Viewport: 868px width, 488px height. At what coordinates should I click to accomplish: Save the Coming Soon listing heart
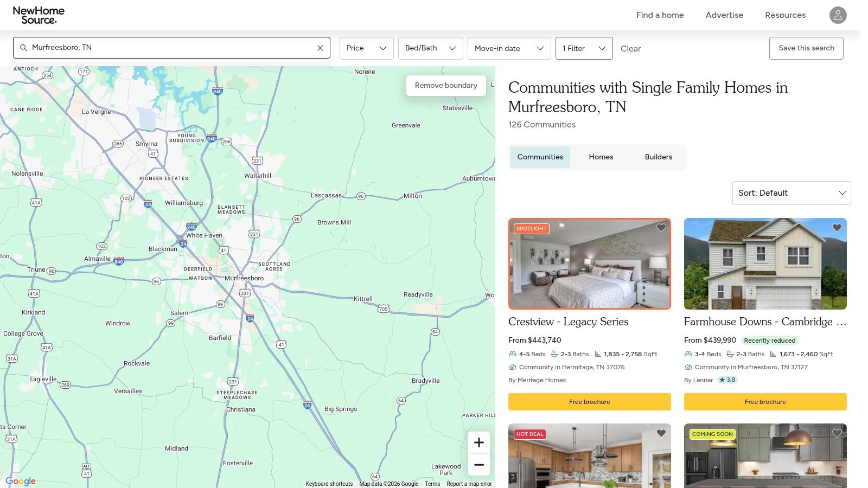tap(837, 433)
